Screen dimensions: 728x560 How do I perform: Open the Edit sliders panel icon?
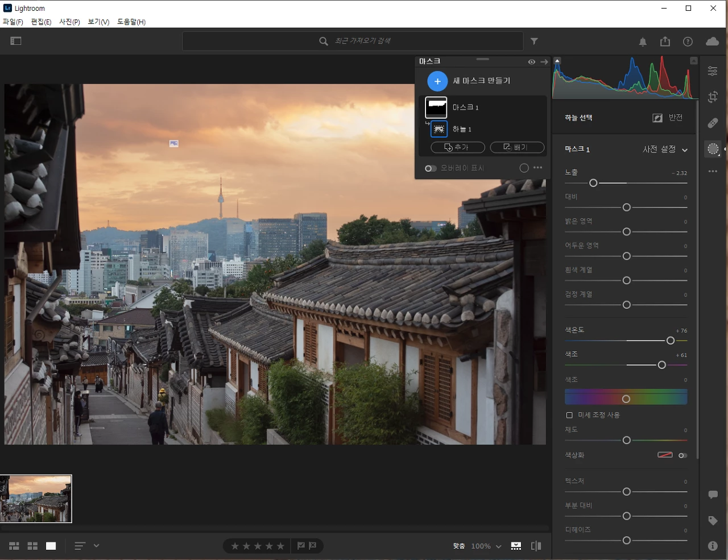click(713, 70)
